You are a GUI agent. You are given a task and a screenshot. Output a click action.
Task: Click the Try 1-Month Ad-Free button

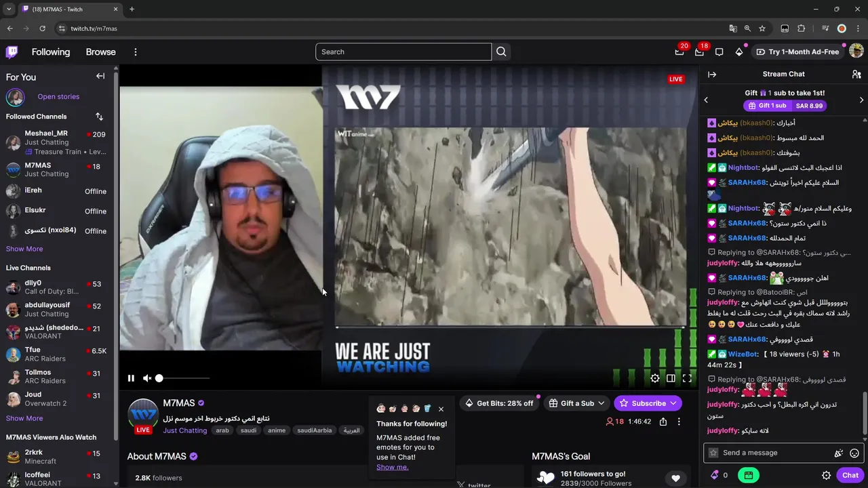point(797,52)
